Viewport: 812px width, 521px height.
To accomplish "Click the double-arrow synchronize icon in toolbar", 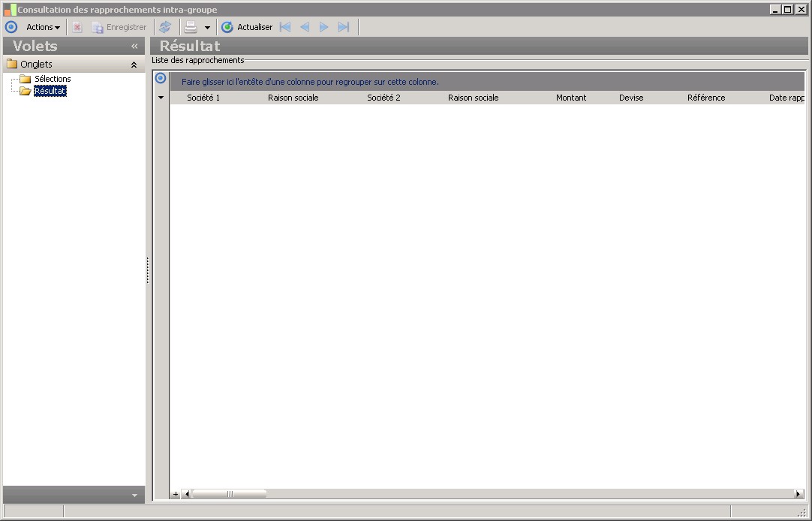I will tap(165, 27).
